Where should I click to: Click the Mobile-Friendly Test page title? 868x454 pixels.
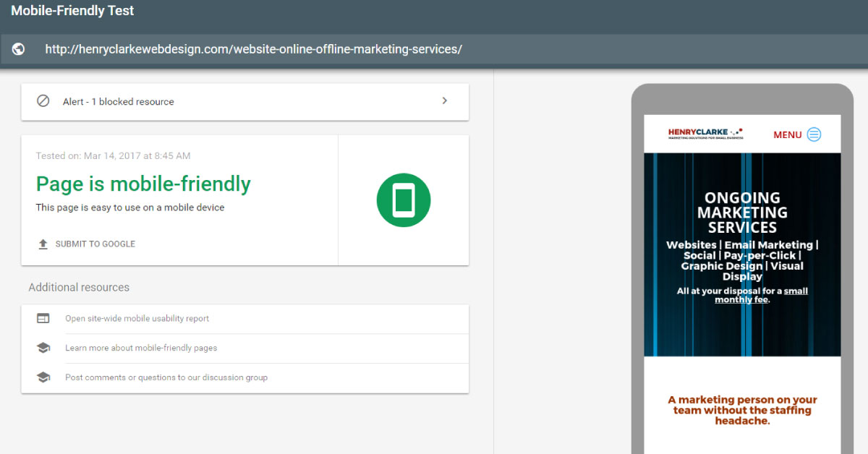click(72, 12)
